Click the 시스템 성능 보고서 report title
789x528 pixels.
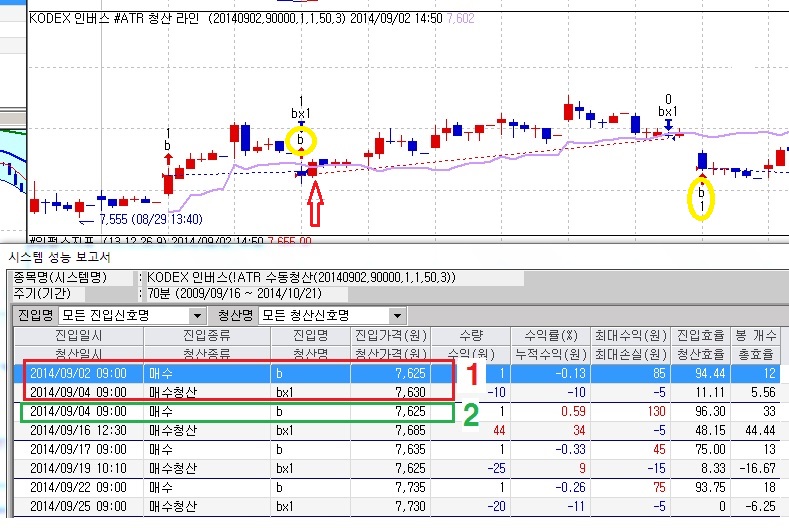59,257
